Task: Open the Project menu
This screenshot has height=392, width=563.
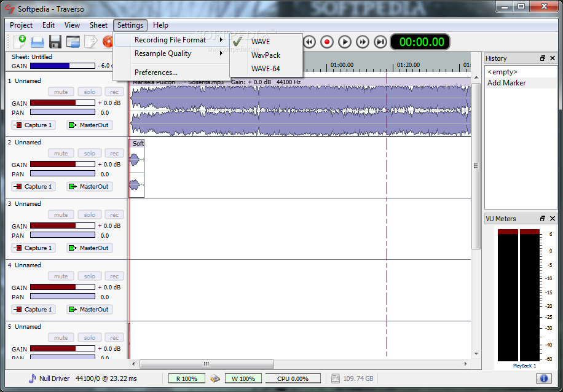Action: [21, 25]
